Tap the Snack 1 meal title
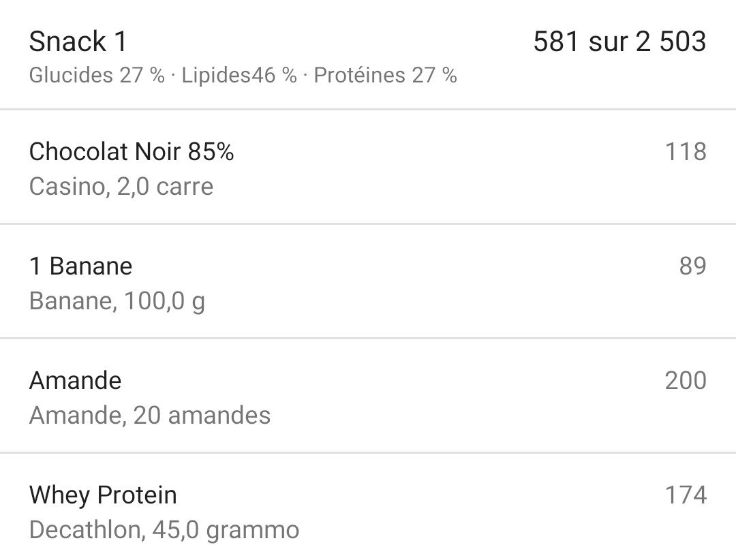The image size is (736, 560). pyautogui.click(x=78, y=42)
